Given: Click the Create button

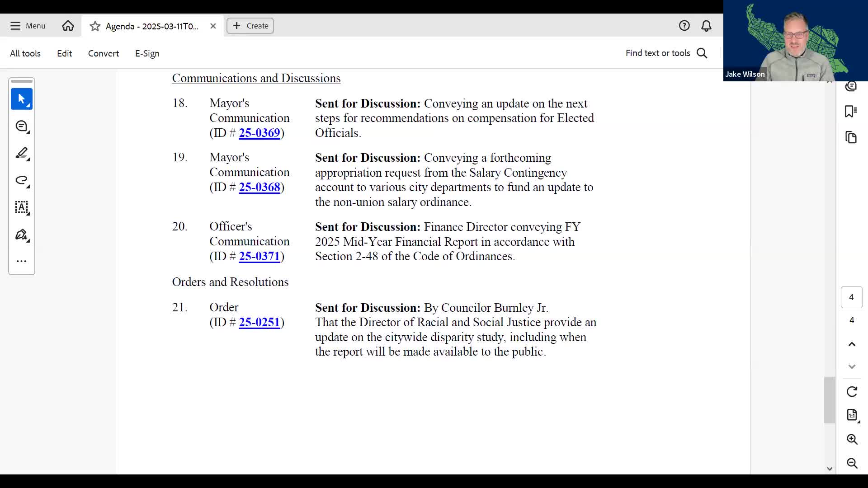Looking at the screenshot, I should (x=250, y=26).
